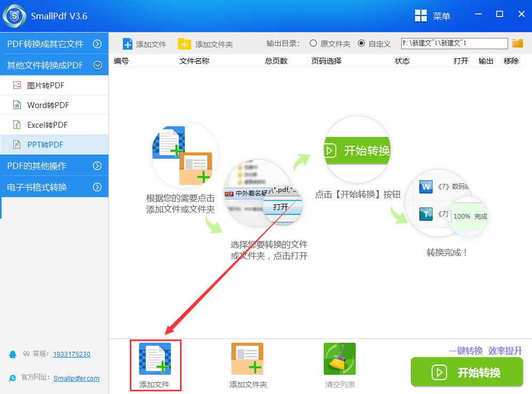The image size is (532, 394).
Task: Browse output folder with the folder icon
Action: pyautogui.click(x=518, y=43)
